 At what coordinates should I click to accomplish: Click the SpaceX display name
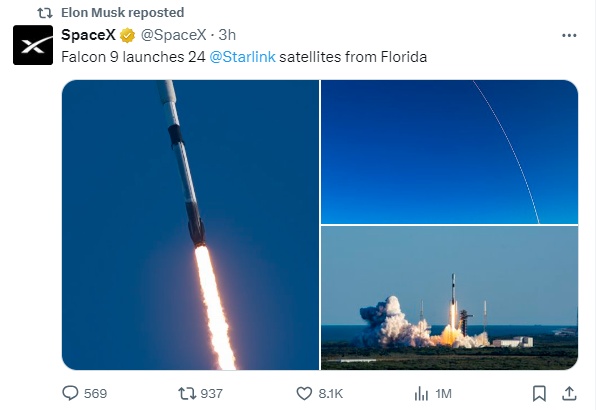[x=88, y=35]
